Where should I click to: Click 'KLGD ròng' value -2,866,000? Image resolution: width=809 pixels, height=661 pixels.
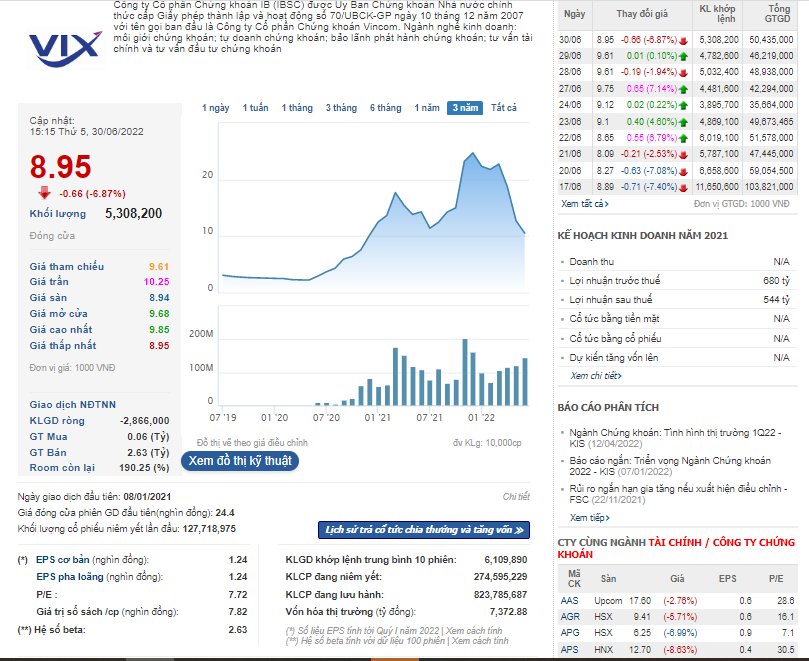[144, 421]
